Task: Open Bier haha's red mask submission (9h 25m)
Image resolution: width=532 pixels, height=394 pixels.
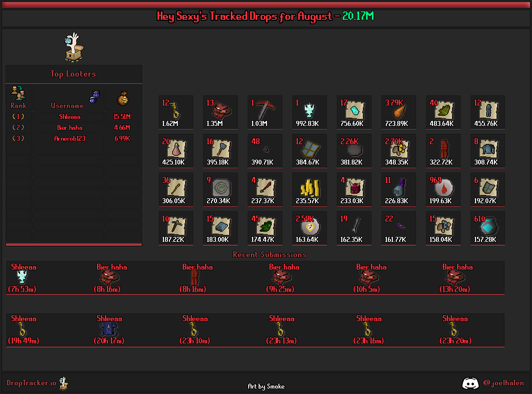Action: pos(282,278)
